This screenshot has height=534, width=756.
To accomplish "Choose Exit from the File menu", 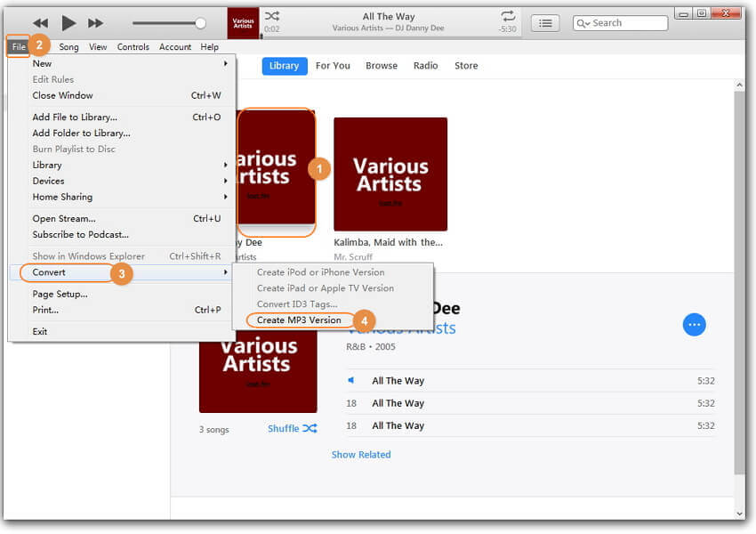I will coord(122,331).
